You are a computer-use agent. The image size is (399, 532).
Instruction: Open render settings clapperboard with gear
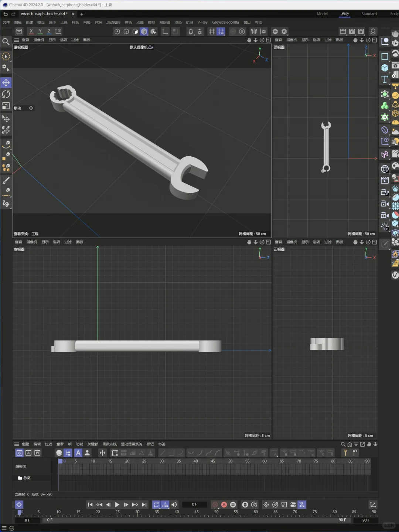[361, 31]
